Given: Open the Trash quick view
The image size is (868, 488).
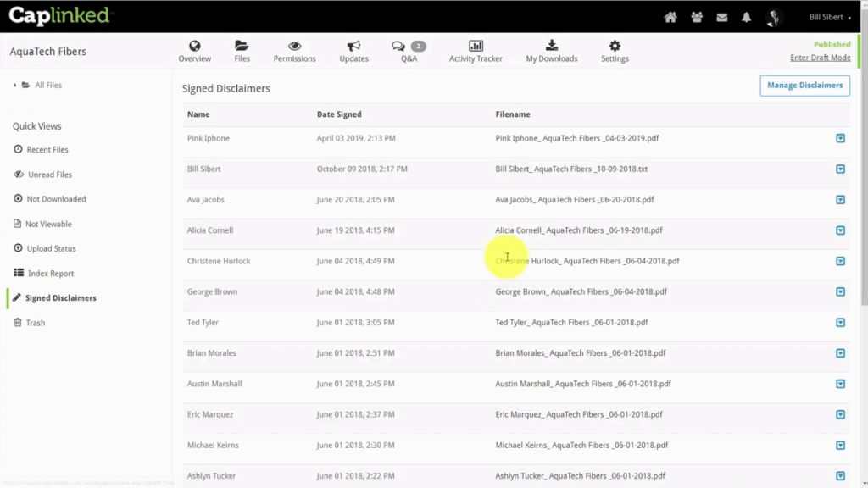Looking at the screenshot, I should coord(35,323).
